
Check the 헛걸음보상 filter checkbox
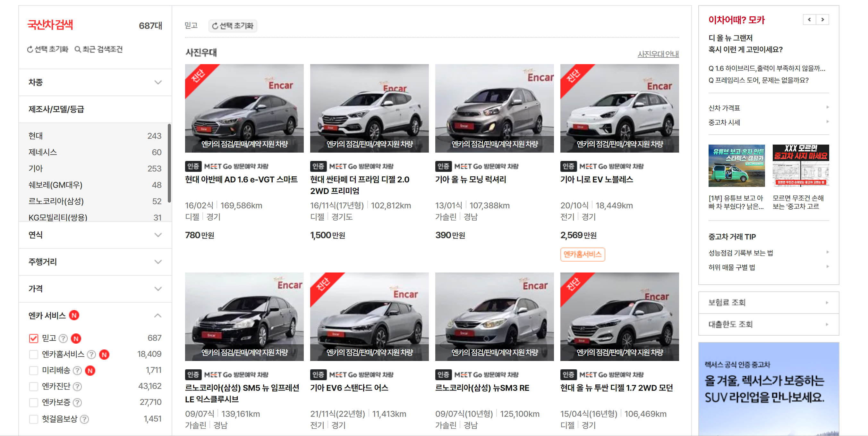34,419
